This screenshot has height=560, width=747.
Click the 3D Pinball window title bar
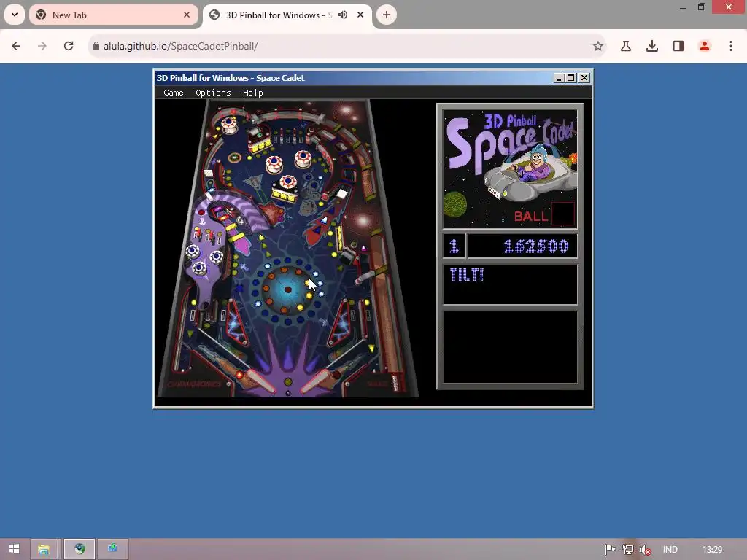point(354,78)
